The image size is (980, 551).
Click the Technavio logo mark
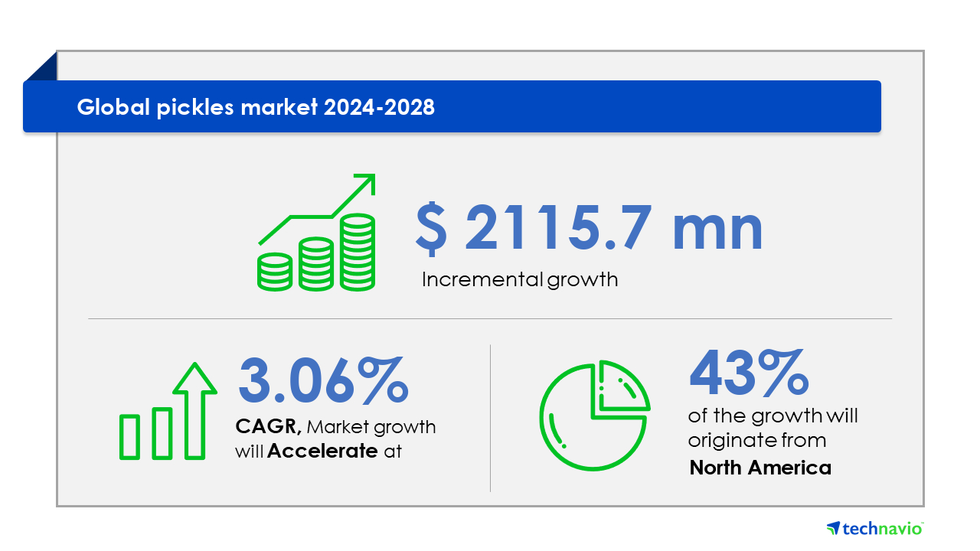tap(834, 528)
